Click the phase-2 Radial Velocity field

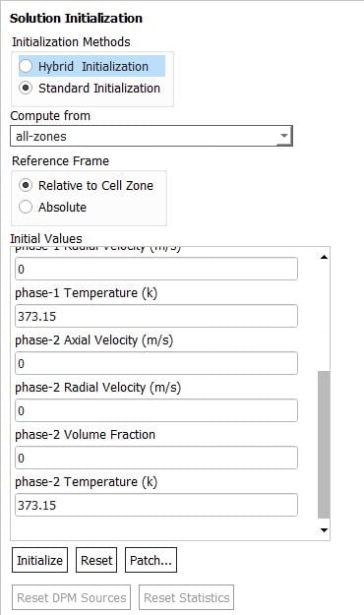point(156,410)
